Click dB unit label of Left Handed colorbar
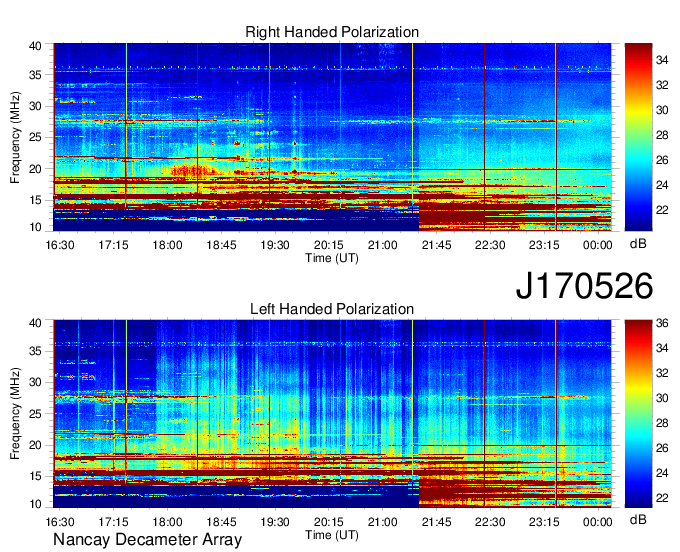This screenshot has width=680, height=552. (x=638, y=519)
